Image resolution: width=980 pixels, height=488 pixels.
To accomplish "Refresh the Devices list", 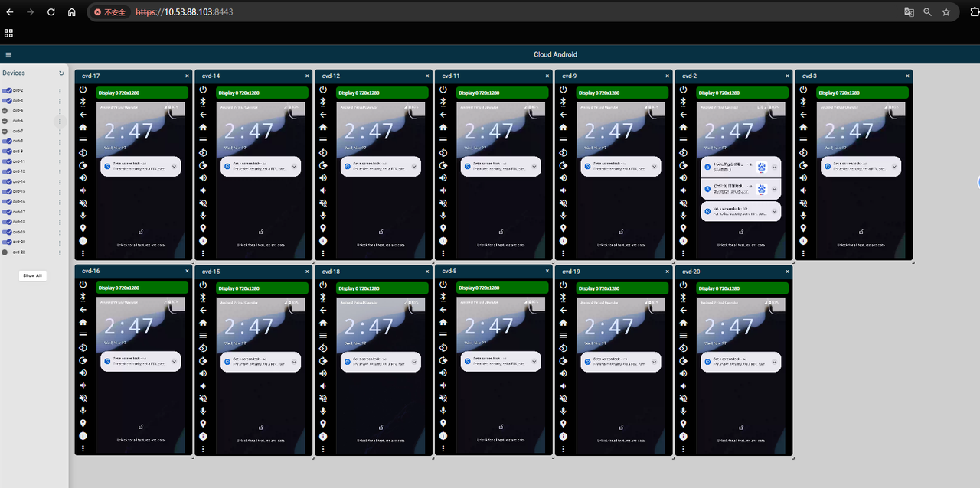I will click(61, 73).
